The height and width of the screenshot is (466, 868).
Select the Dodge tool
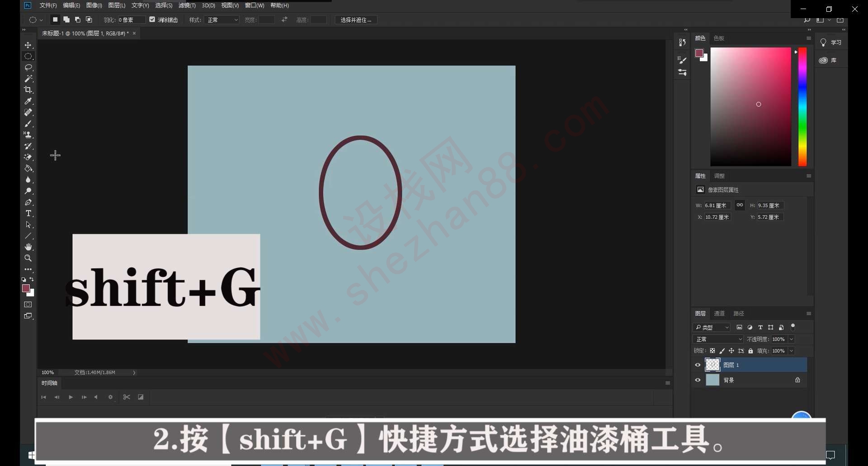[28, 191]
